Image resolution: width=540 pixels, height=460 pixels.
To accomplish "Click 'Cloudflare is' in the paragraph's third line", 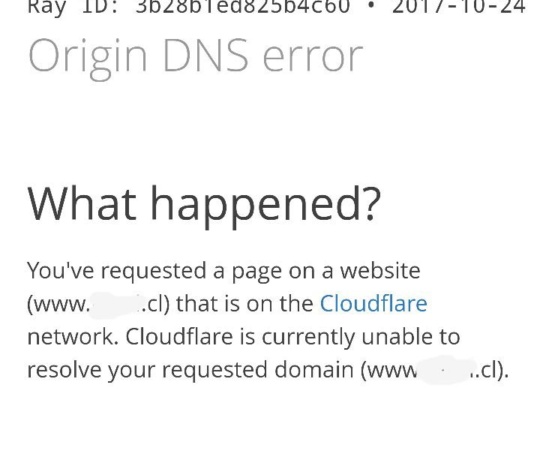I will tap(190, 336).
